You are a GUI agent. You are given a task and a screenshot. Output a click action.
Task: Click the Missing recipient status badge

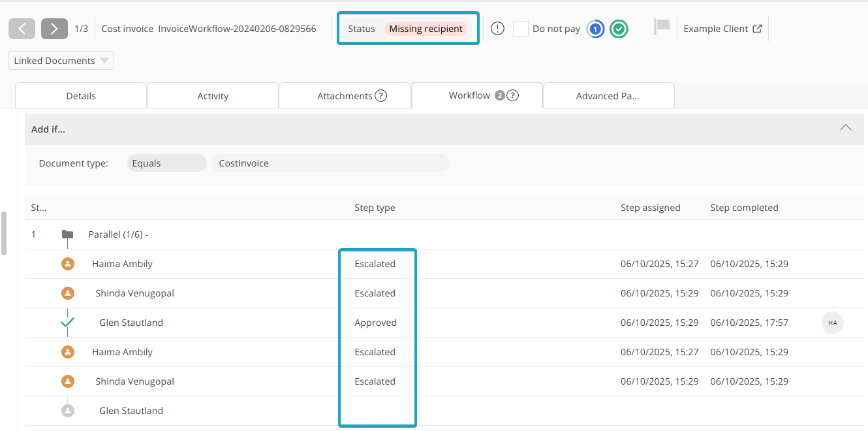click(x=426, y=29)
